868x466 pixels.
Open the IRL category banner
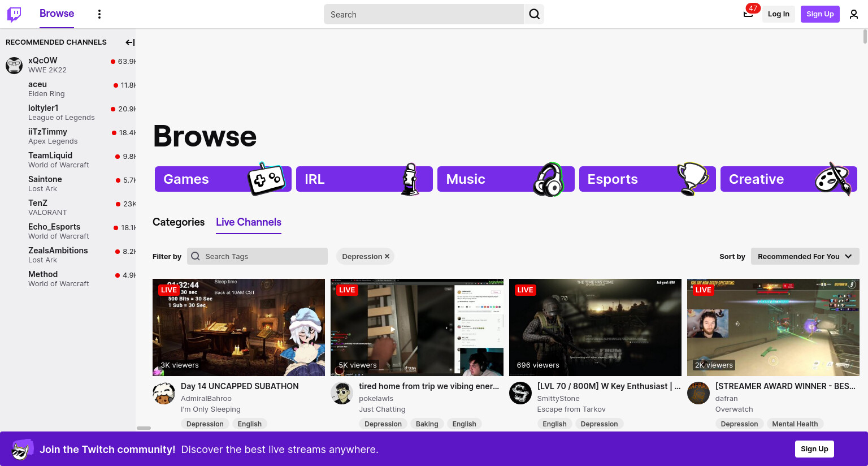point(364,179)
